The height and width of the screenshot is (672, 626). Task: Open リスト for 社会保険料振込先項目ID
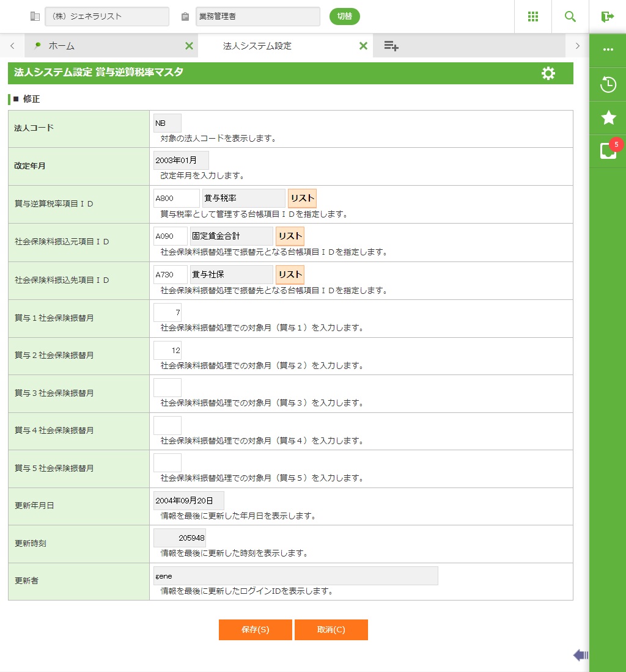point(290,274)
